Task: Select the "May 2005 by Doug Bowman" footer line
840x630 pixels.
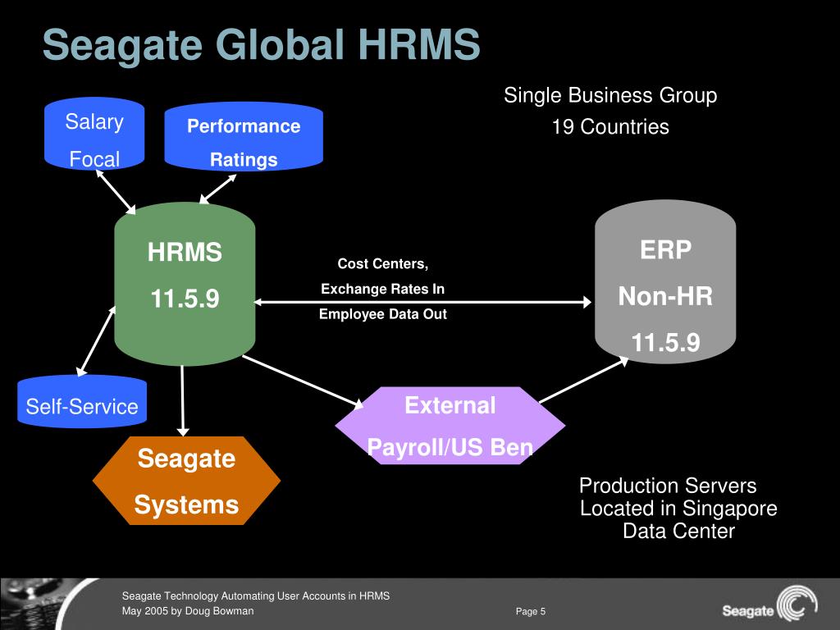Action: (188, 610)
